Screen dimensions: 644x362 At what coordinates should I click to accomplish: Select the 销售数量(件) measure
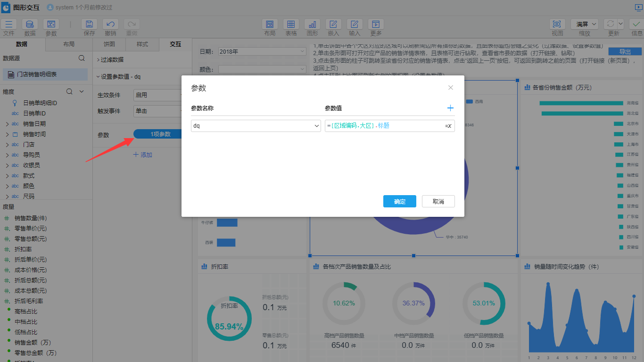coord(31,218)
